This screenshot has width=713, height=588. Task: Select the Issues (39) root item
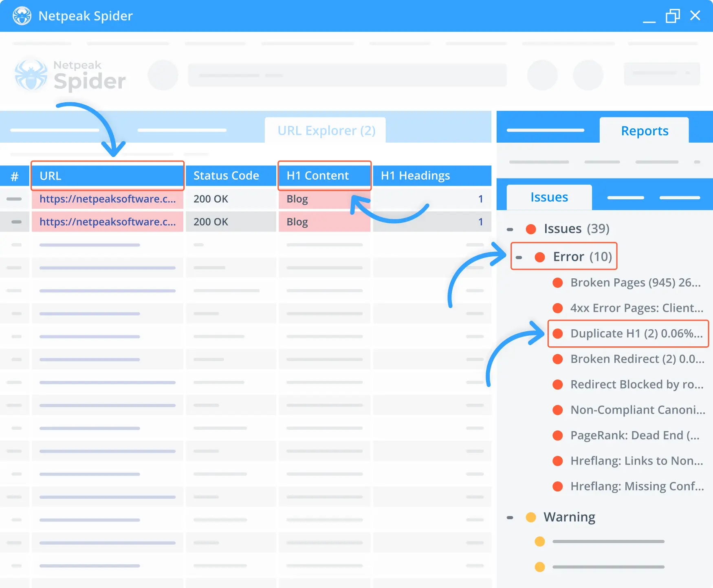[x=577, y=229]
